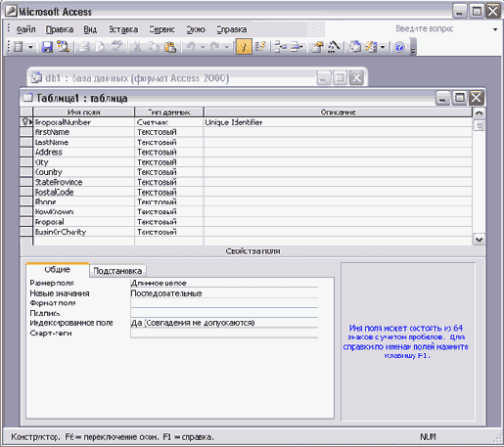Switch to the Подстановка tab
Screen dimensions: 504x447
click(x=117, y=271)
